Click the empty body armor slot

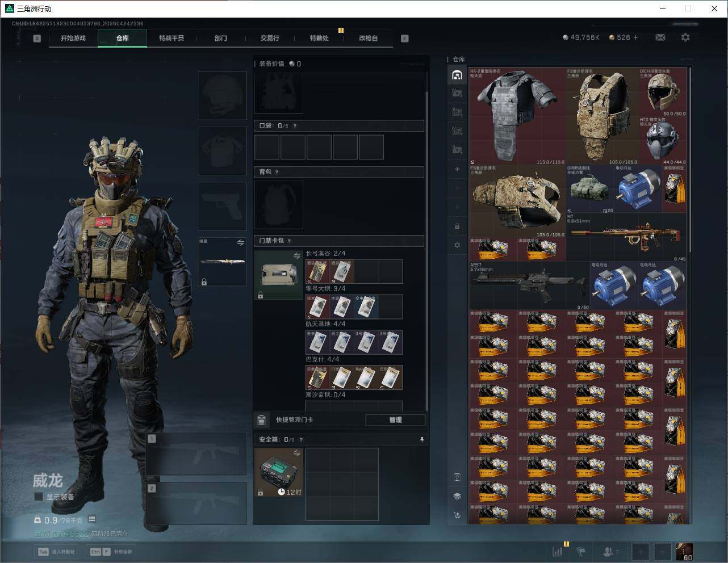[222, 150]
